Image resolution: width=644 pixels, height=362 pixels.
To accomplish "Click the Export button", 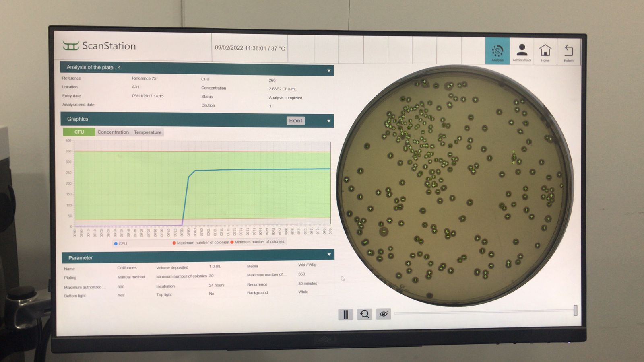I will [x=295, y=121].
